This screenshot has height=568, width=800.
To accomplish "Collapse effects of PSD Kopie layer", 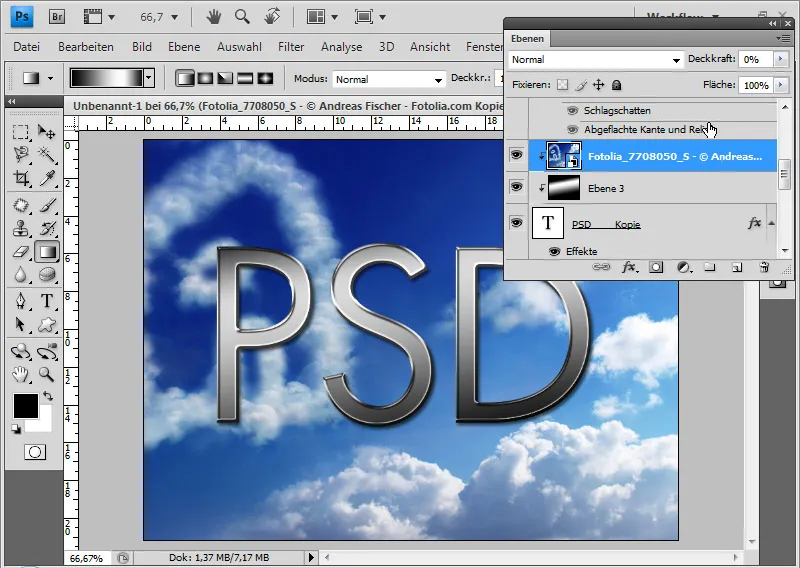I will point(771,223).
